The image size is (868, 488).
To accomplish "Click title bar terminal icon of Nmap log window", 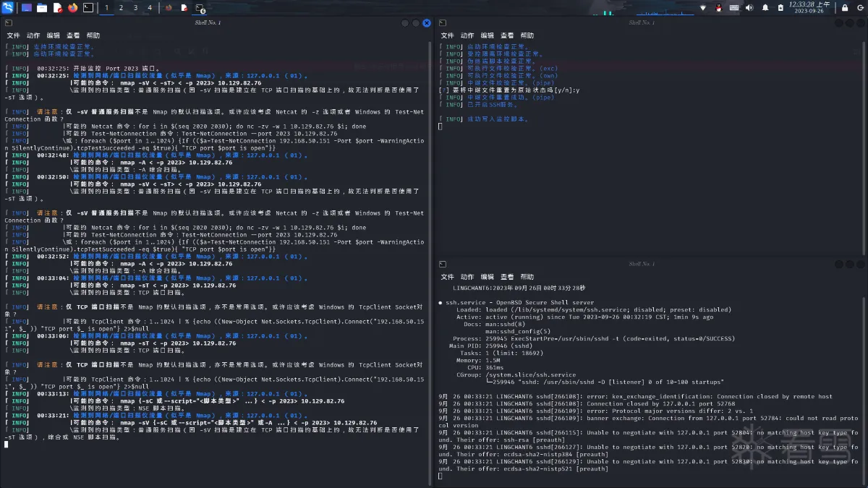I will point(8,23).
